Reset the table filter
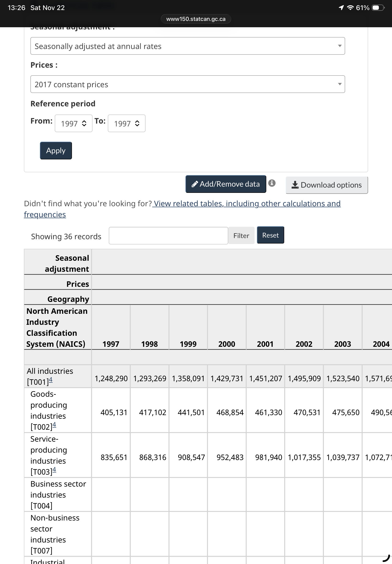This screenshot has height=564, width=392. point(270,235)
